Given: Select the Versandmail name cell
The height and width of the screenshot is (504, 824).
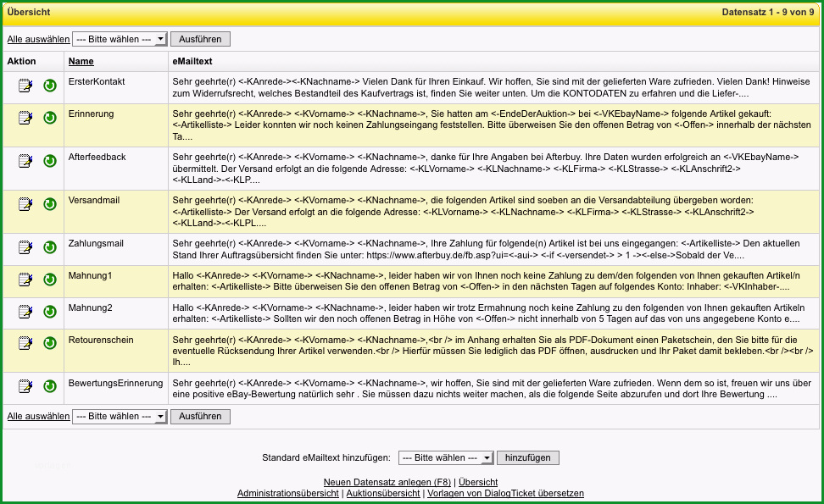Looking at the screenshot, I should point(94,200).
